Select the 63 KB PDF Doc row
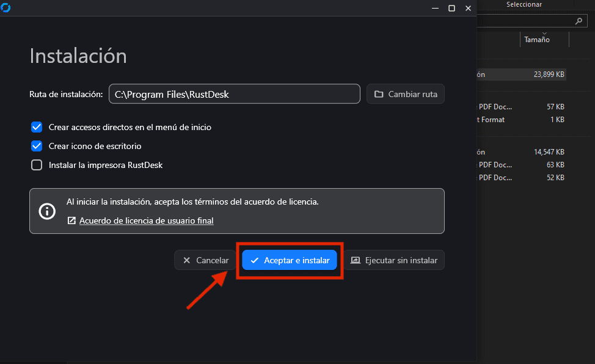This screenshot has width=595, height=364. 521,165
